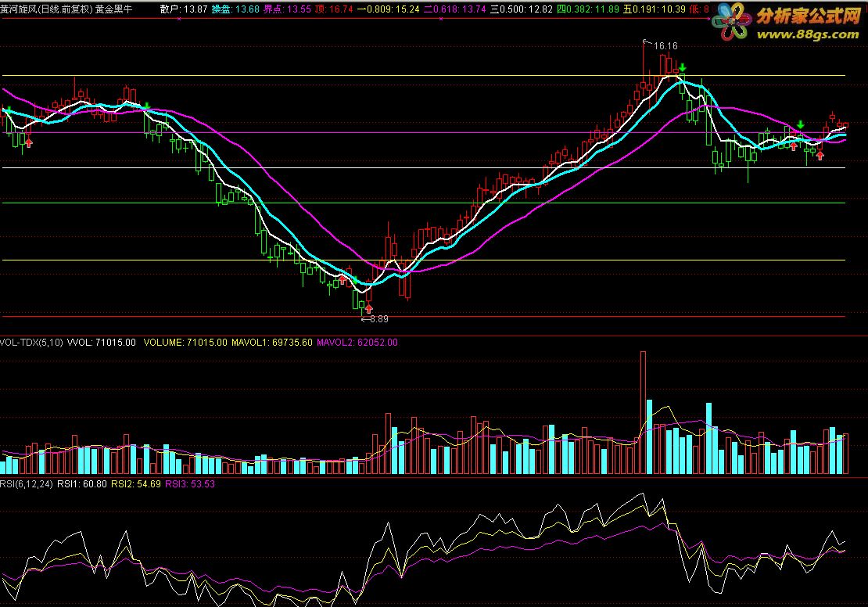Select the RSI3: 53.53 value
This screenshot has width=868, height=607.
(190, 484)
